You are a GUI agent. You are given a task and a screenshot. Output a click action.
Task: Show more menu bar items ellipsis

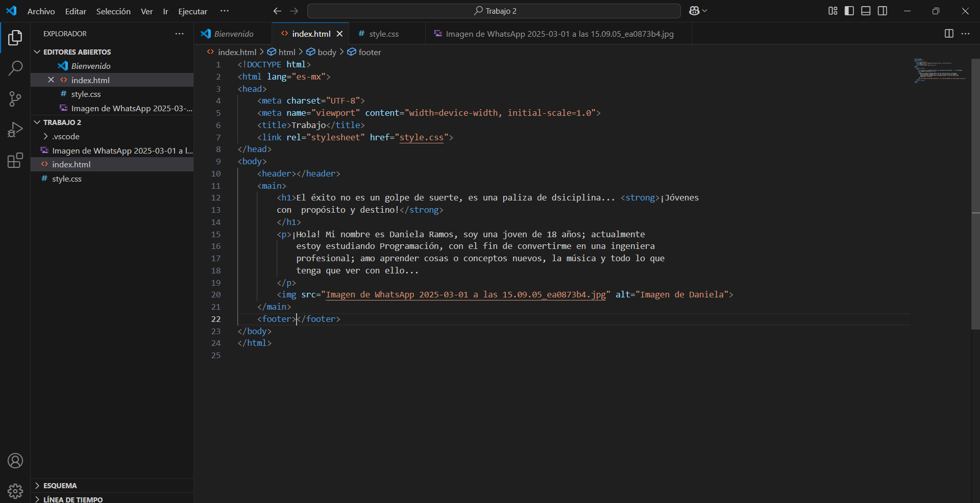225,11
